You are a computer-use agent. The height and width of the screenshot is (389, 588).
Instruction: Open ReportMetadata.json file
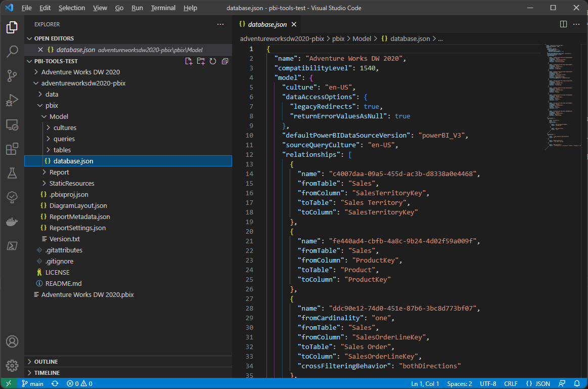tap(128, 217)
